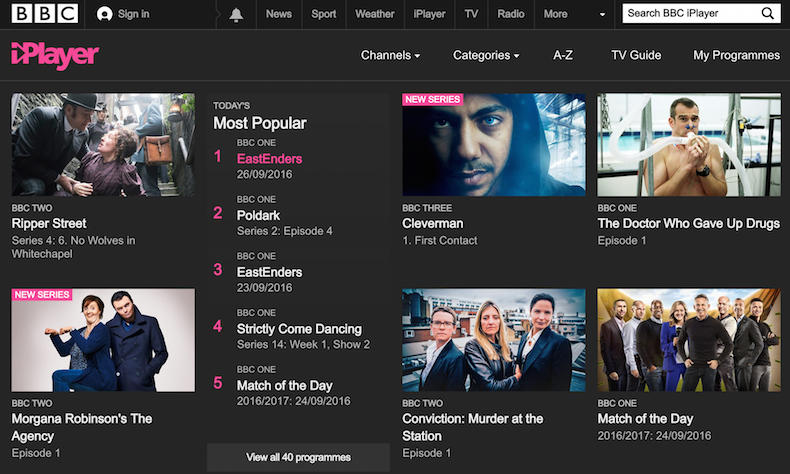Open News in top bar
Screen dimensions: 790x474
pyautogui.click(x=279, y=14)
